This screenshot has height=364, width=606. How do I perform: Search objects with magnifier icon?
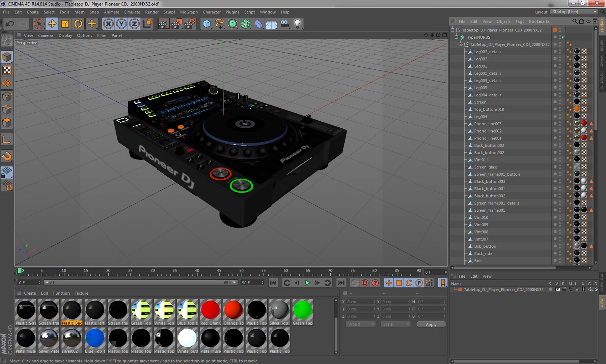[x=575, y=21]
